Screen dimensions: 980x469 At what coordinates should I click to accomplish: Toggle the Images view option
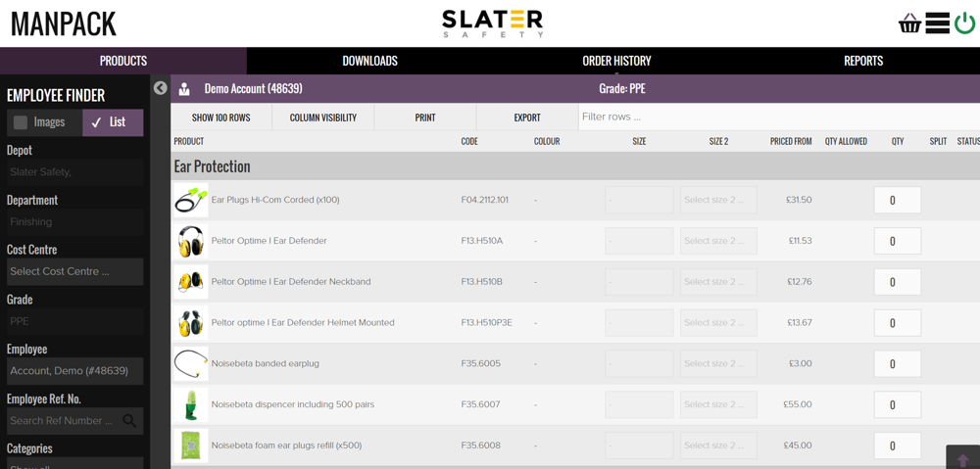point(41,122)
